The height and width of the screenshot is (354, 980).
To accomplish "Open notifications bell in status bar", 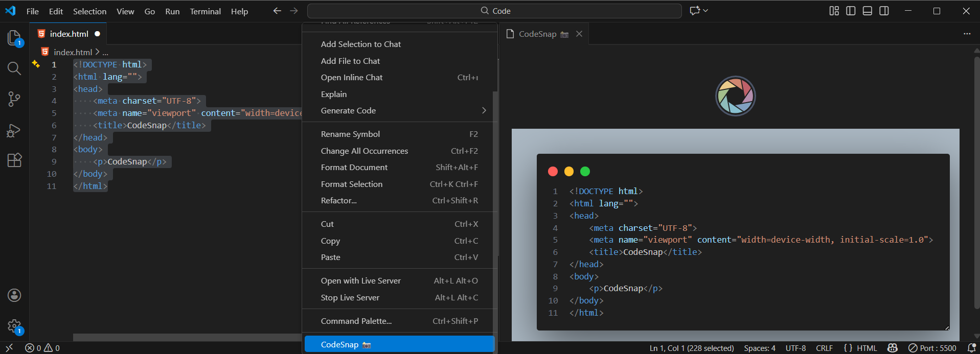I will tap(971, 348).
